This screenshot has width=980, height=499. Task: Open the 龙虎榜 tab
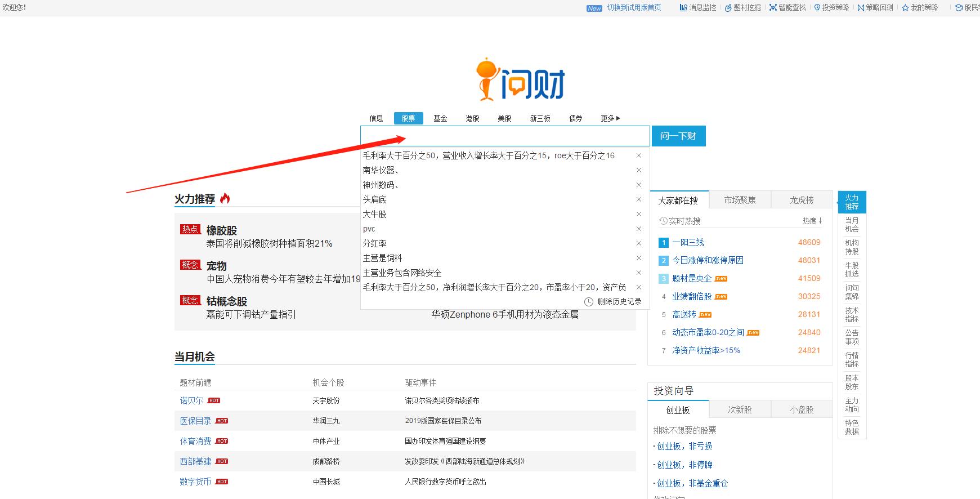click(802, 200)
